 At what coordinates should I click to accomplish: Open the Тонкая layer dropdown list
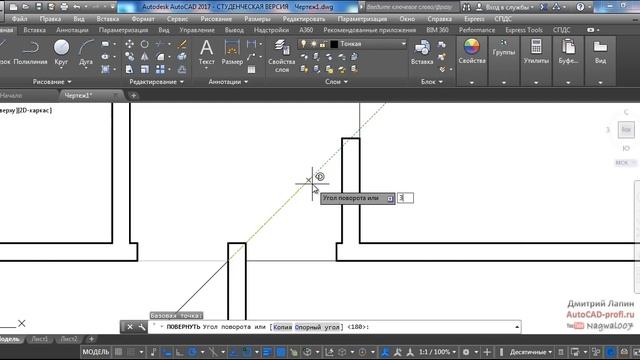[403, 44]
